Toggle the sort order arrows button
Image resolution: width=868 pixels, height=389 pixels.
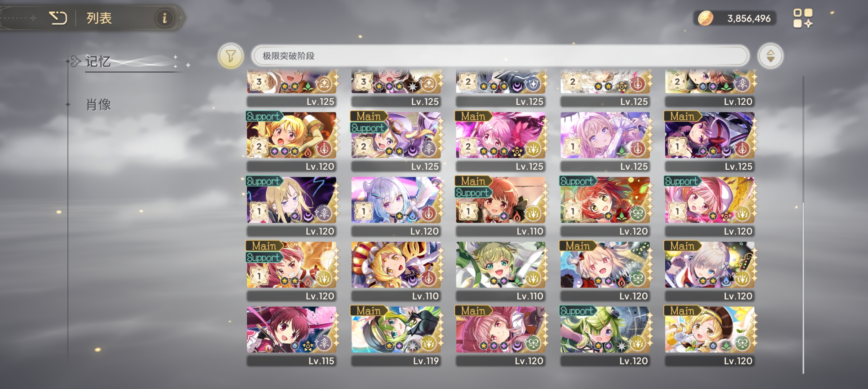[770, 56]
